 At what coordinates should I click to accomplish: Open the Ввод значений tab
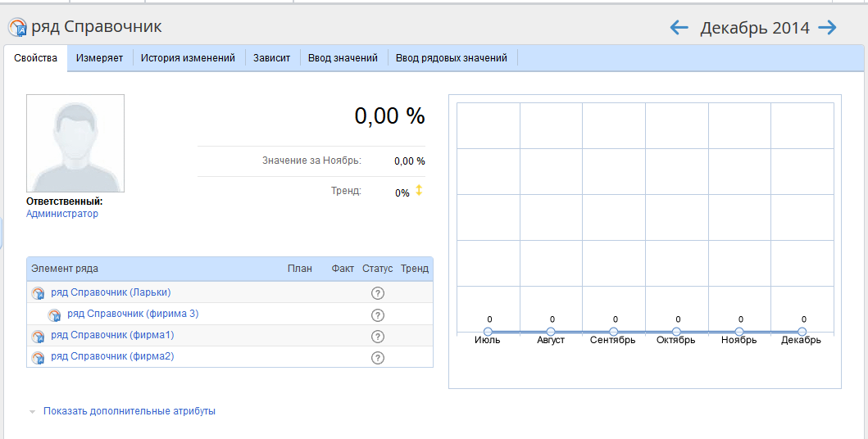[x=343, y=58]
